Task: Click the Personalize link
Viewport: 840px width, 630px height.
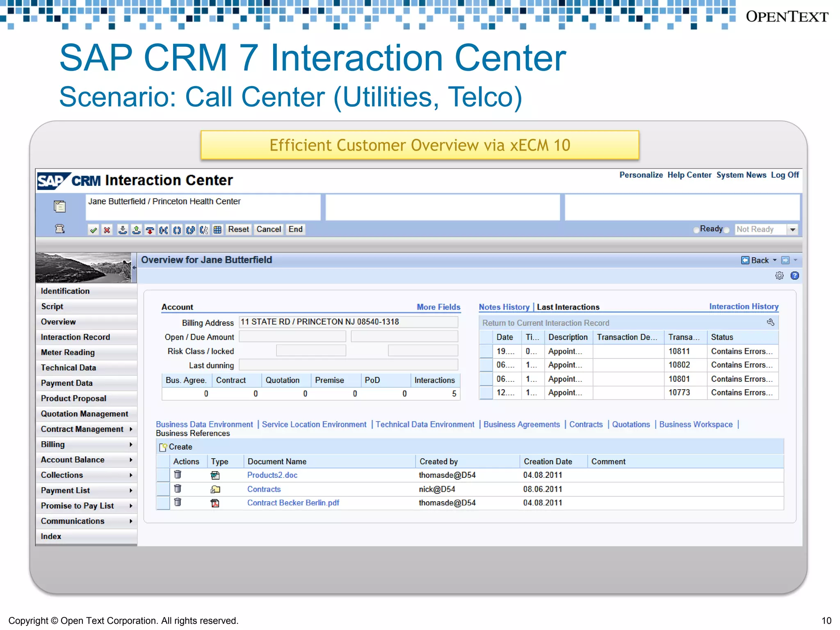Action: (641, 175)
